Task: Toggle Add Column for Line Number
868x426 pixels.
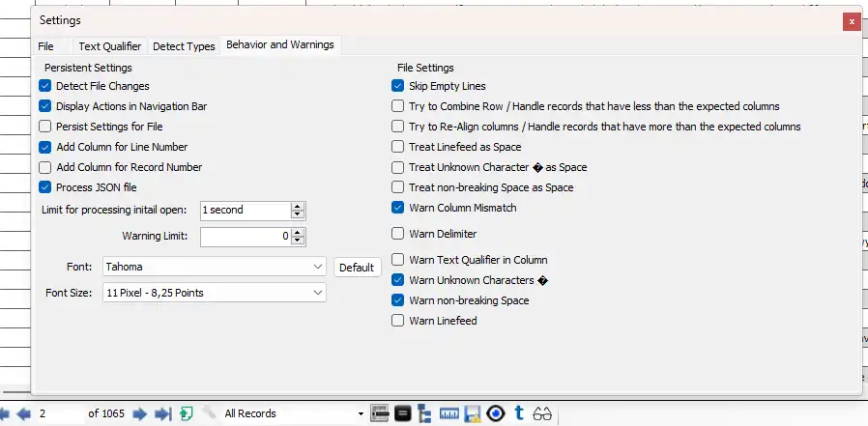Action: click(44, 147)
